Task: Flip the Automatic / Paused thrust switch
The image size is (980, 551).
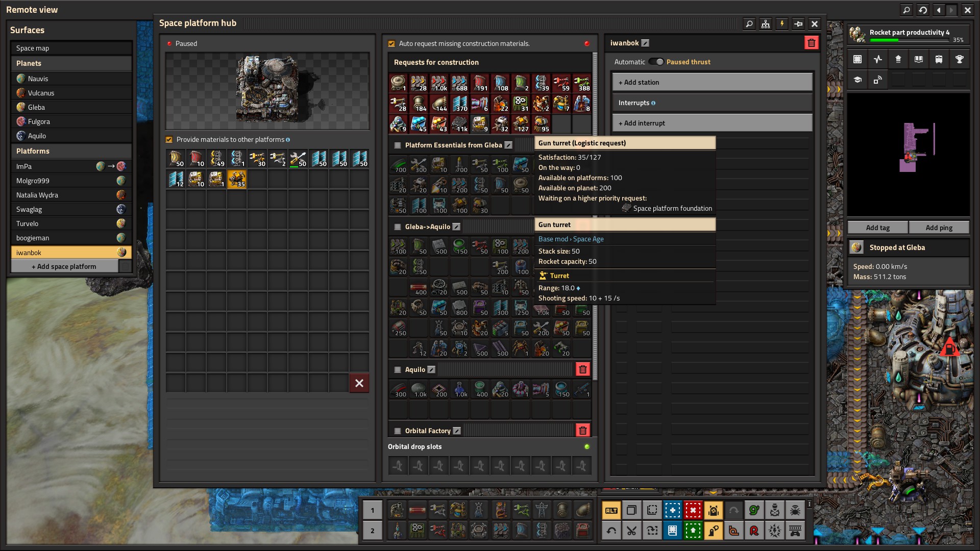Action: click(x=656, y=62)
